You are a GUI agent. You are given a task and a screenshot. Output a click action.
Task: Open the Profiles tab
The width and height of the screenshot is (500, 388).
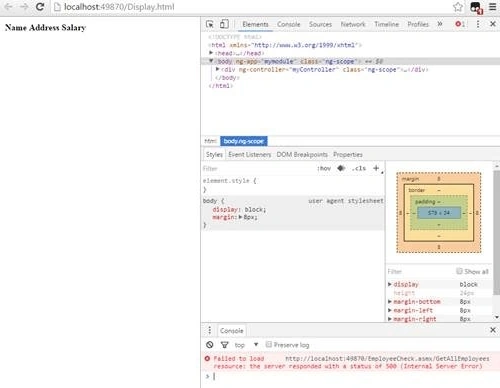418,24
